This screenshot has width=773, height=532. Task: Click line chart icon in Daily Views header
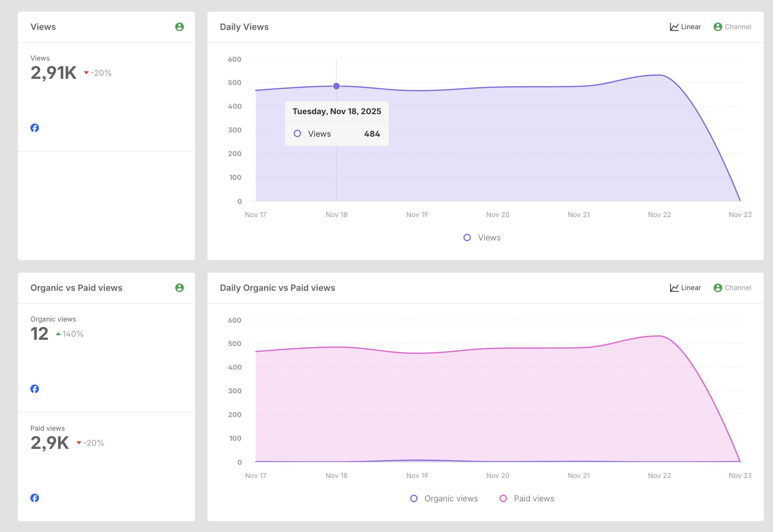click(674, 27)
